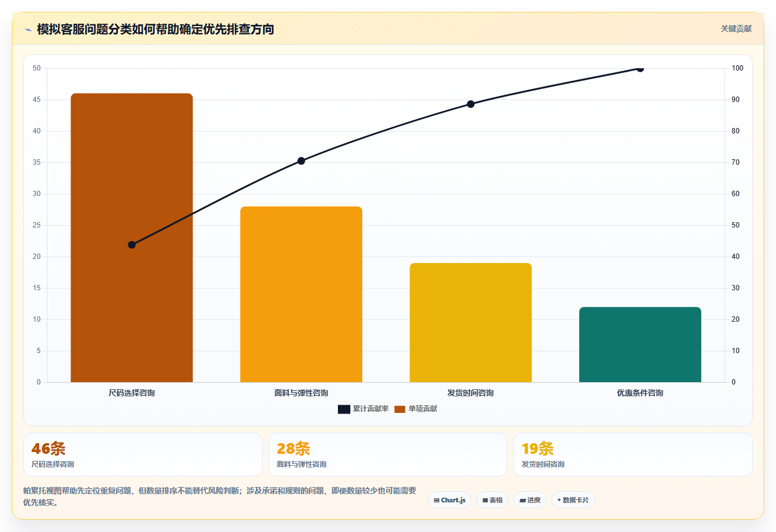Select the teal 优惠条件咨询 bar
This screenshot has width=776, height=532.
(640, 344)
